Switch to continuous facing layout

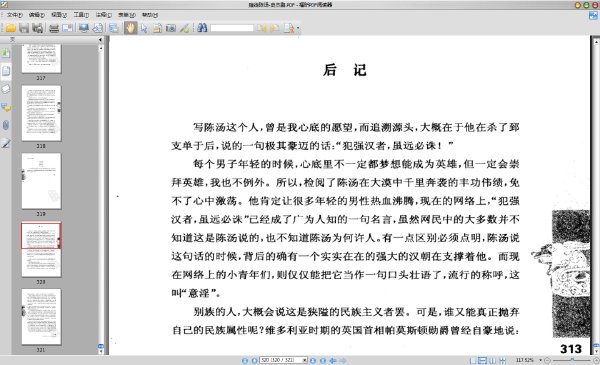tap(502, 360)
